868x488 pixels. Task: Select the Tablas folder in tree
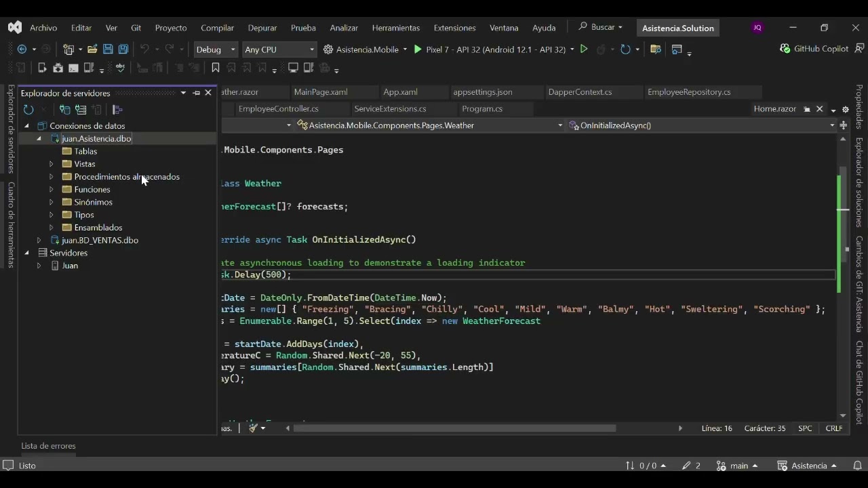point(85,151)
